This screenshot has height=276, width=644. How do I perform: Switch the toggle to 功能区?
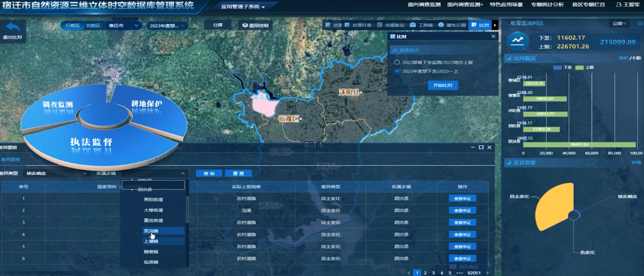point(93,25)
